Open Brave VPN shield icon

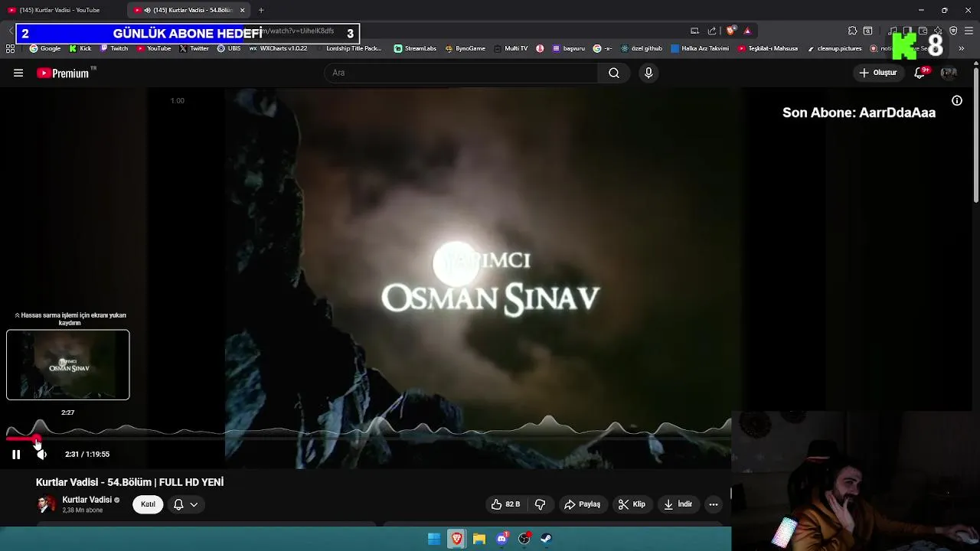coord(953,31)
